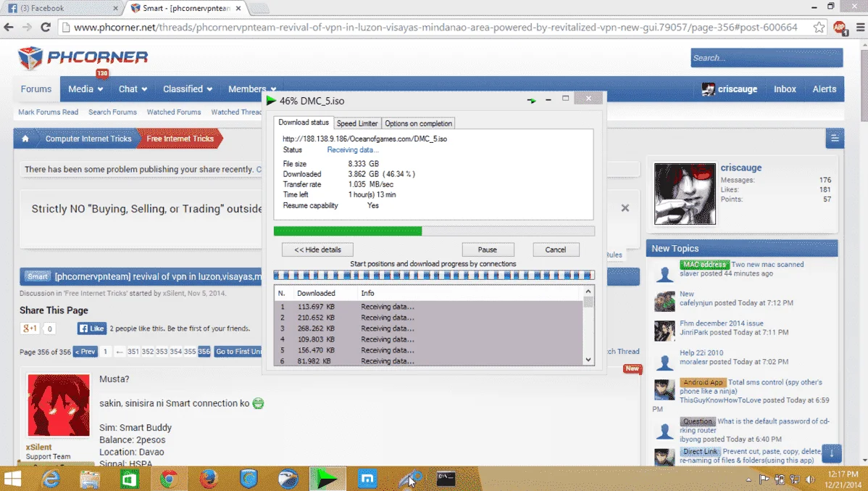Open the Internet Download Manager taskbar icon

click(x=327, y=479)
